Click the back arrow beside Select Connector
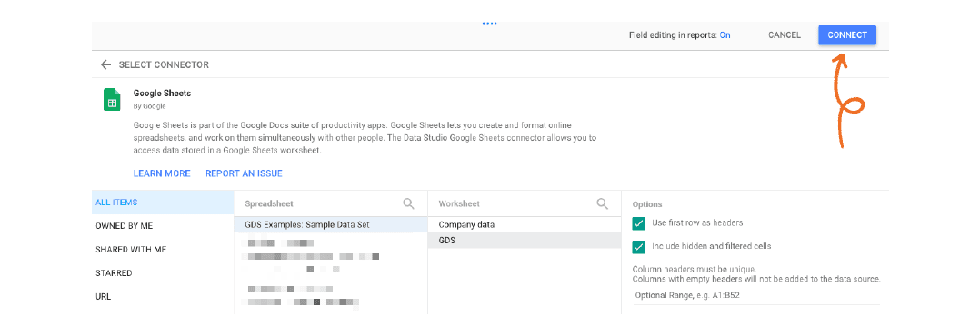The image size is (980, 336). tap(105, 64)
